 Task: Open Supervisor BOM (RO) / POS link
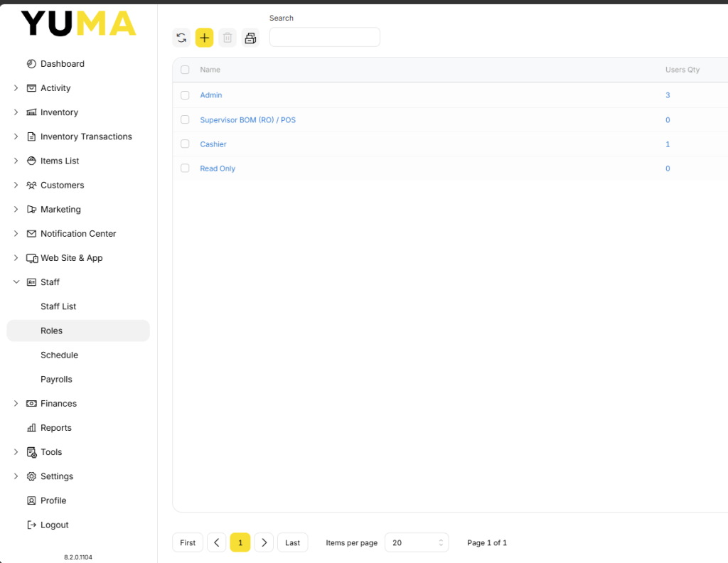247,119
